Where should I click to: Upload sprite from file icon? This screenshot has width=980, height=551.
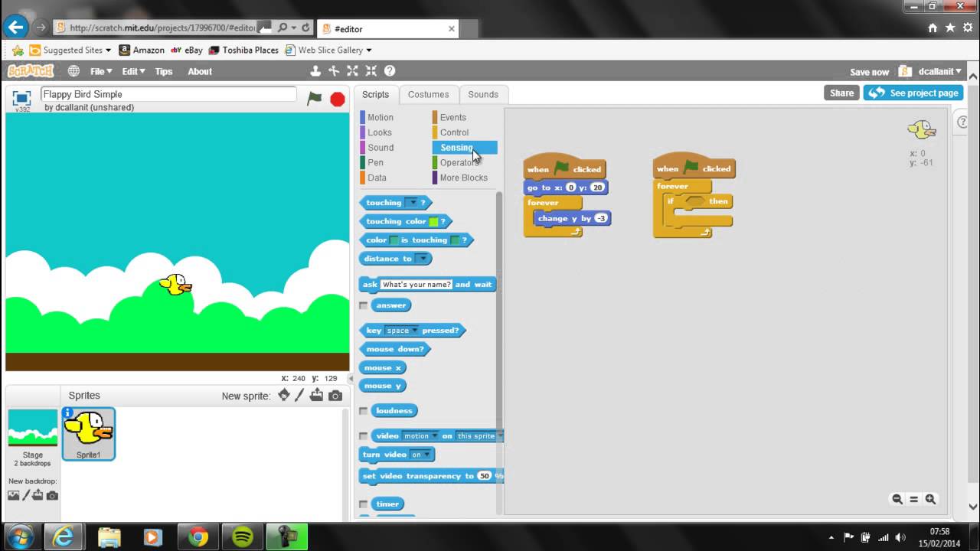(317, 396)
